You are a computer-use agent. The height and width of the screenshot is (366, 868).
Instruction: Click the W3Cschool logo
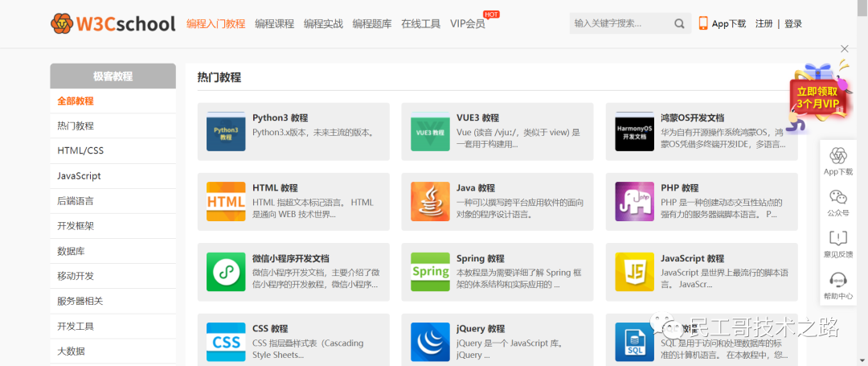pyautogui.click(x=113, y=23)
